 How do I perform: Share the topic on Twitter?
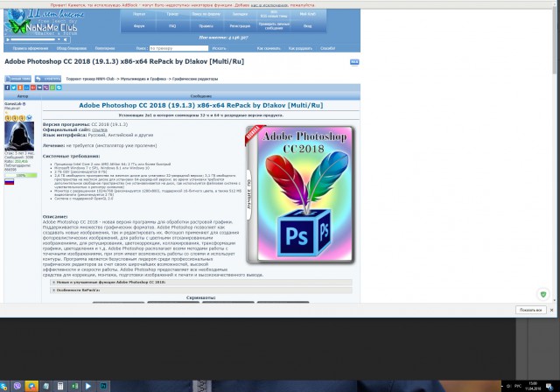(14, 87)
